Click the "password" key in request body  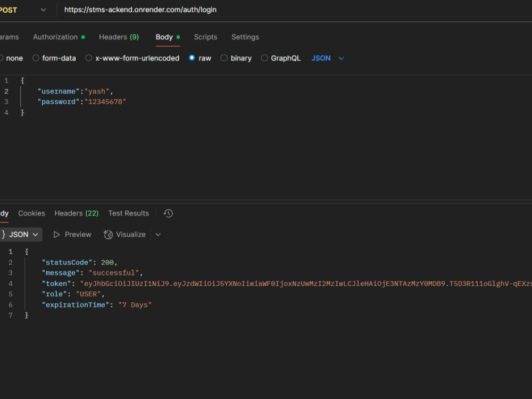(x=59, y=102)
